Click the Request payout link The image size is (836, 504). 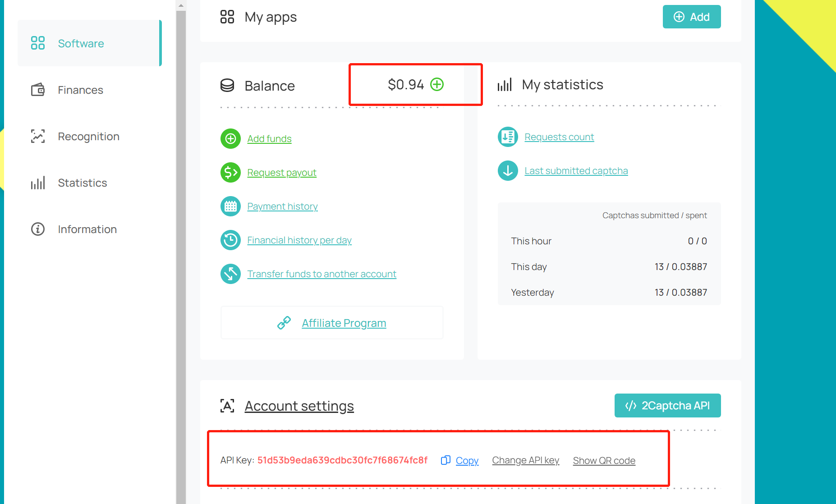pos(282,172)
